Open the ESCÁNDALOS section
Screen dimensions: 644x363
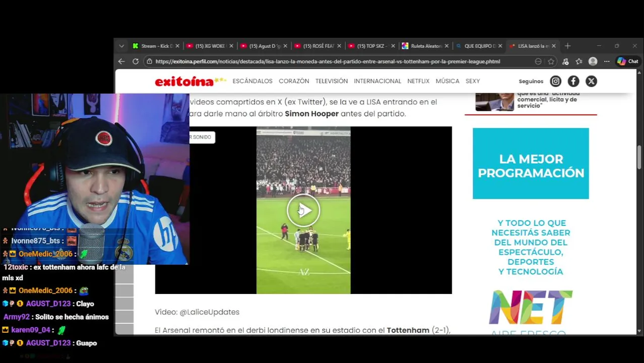[252, 81]
